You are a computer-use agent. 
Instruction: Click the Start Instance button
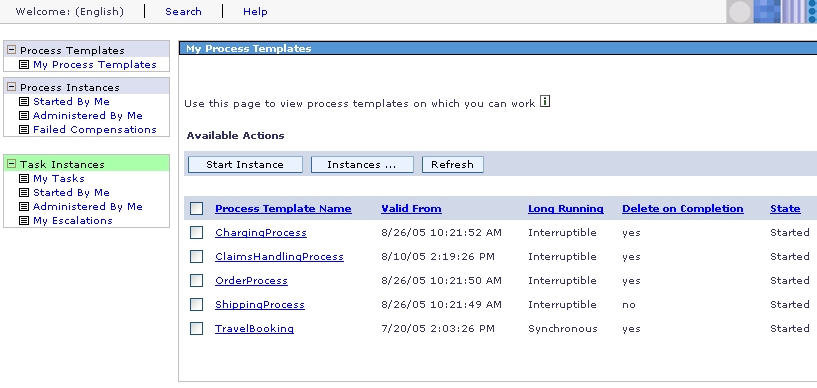(245, 165)
